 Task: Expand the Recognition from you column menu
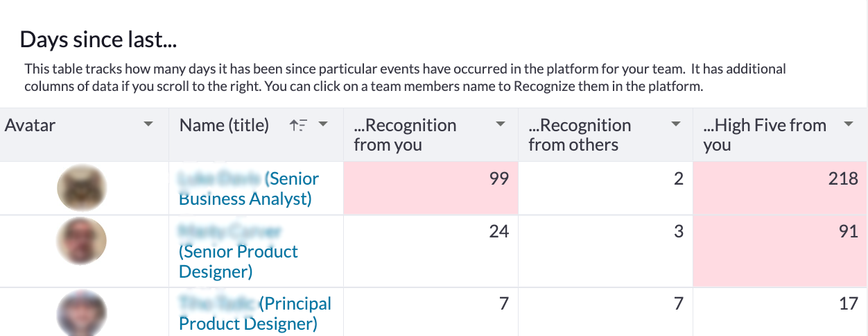pyautogui.click(x=501, y=124)
